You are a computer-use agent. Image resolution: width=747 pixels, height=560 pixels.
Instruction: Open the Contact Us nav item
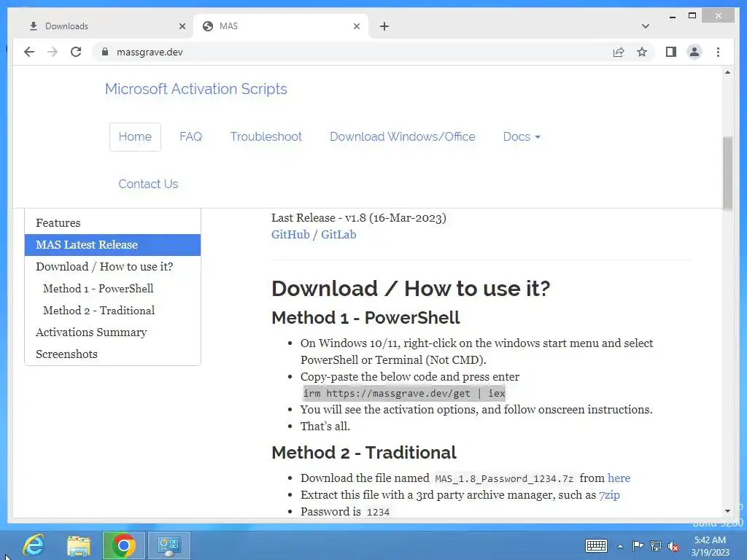148,184
